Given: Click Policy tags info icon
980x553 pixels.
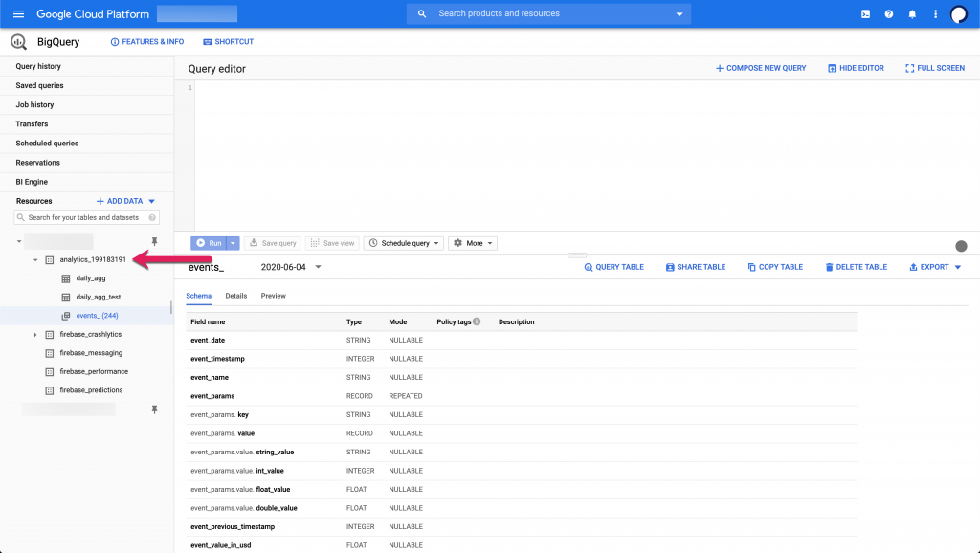Looking at the screenshot, I should click(x=477, y=322).
